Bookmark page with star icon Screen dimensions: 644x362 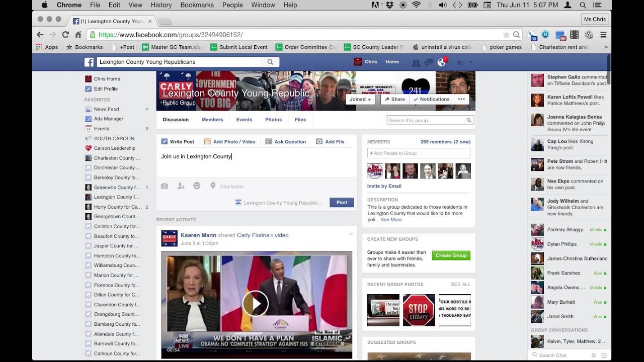click(x=506, y=35)
